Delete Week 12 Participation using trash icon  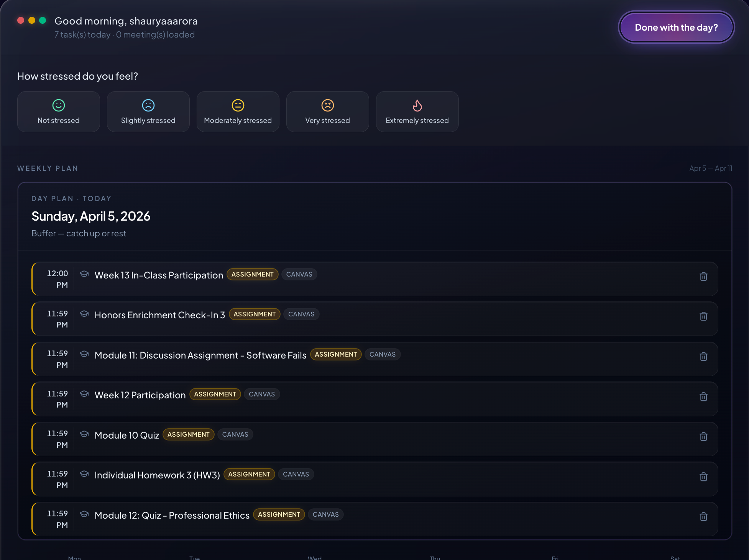[x=703, y=397]
